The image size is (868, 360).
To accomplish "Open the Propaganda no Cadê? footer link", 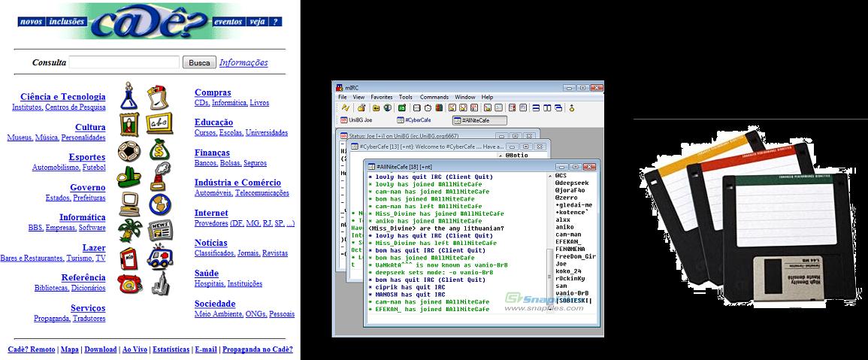I will pos(258,349).
